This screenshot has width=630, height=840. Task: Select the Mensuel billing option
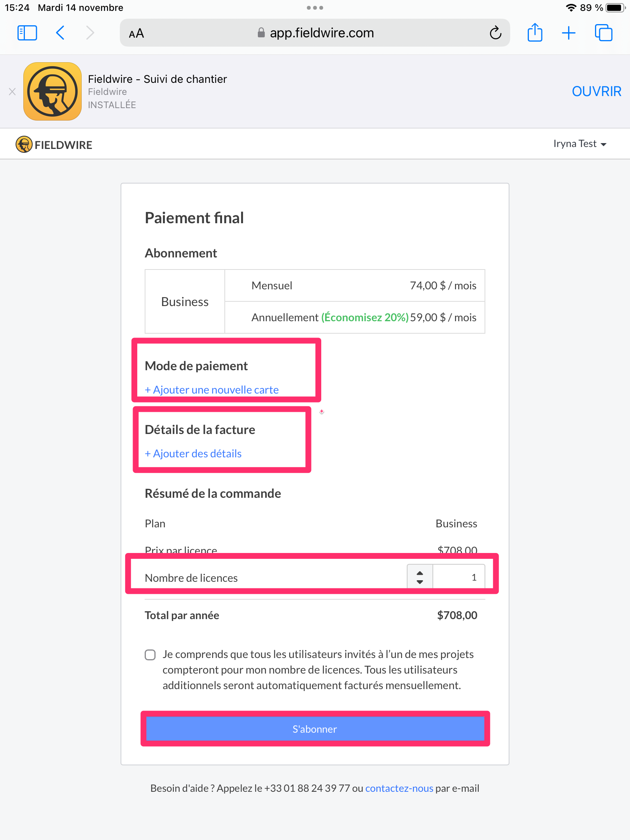point(355,285)
